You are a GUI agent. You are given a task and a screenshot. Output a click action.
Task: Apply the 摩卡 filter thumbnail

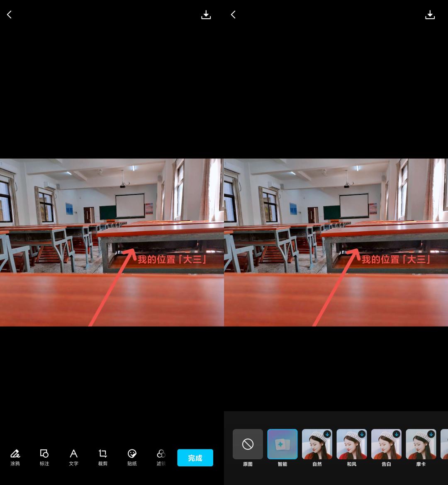tap(421, 444)
